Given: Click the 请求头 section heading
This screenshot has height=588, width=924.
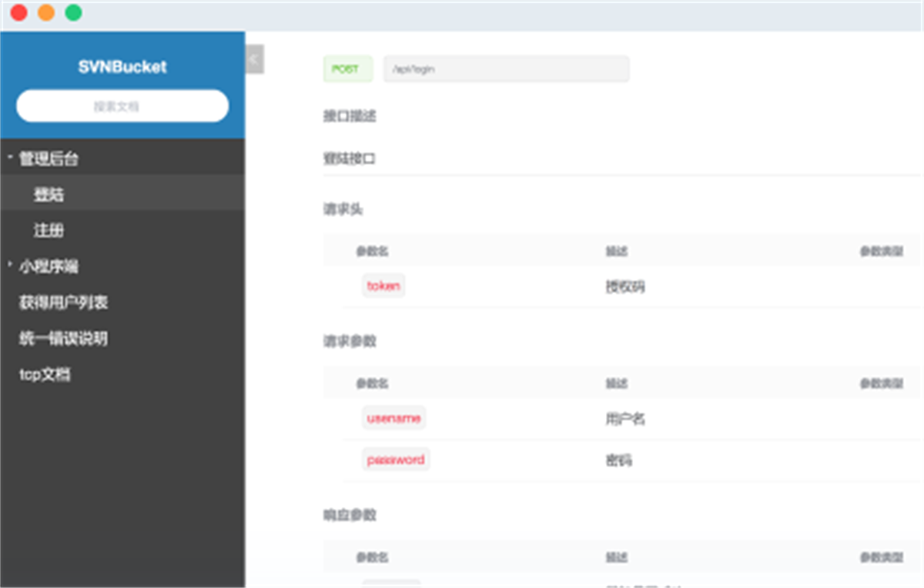Looking at the screenshot, I should [343, 209].
